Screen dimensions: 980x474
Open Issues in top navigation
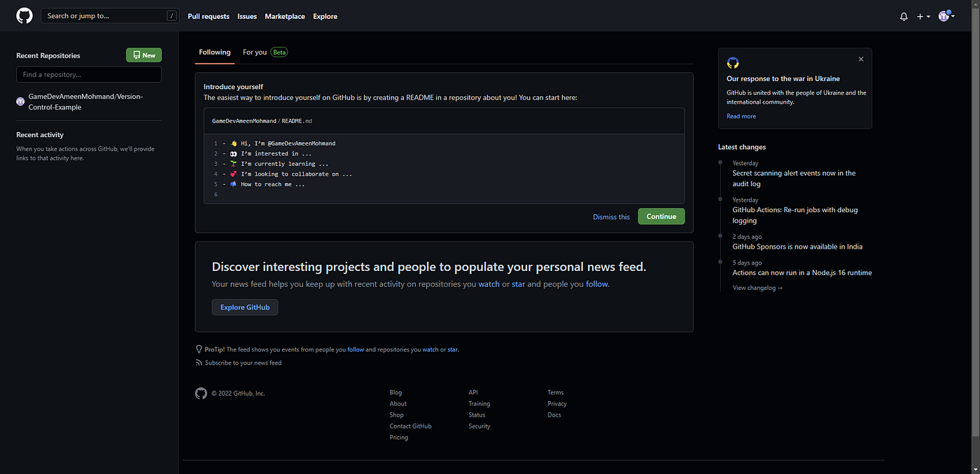247,16
